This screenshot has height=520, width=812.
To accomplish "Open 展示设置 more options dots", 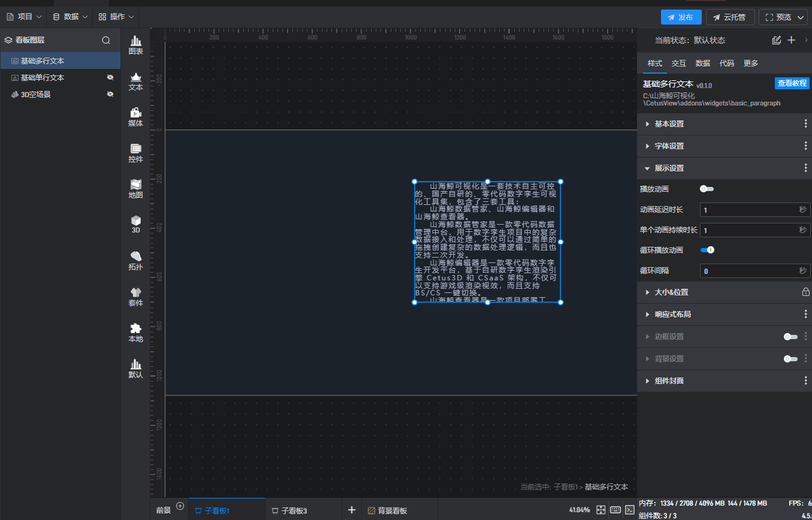I will (x=806, y=168).
